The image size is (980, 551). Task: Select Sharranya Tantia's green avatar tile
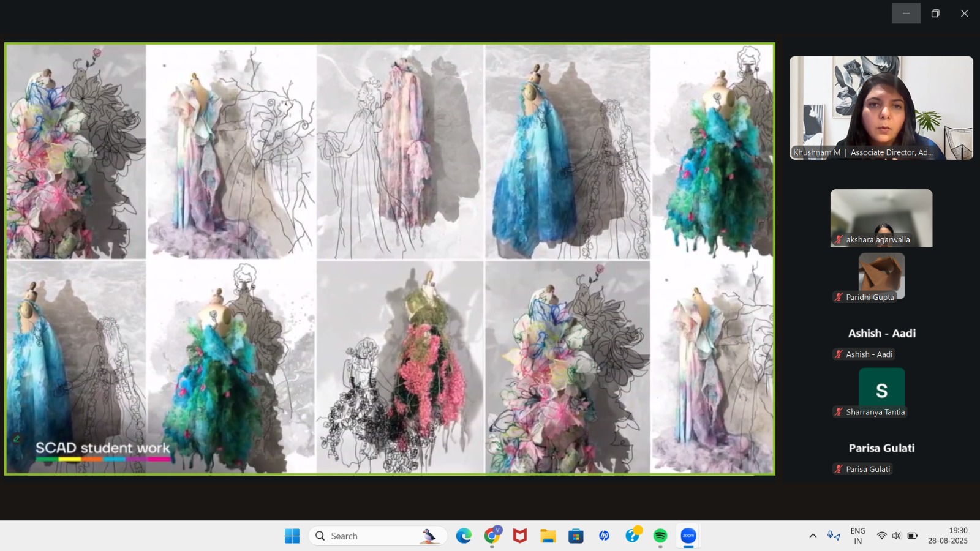[x=881, y=388]
